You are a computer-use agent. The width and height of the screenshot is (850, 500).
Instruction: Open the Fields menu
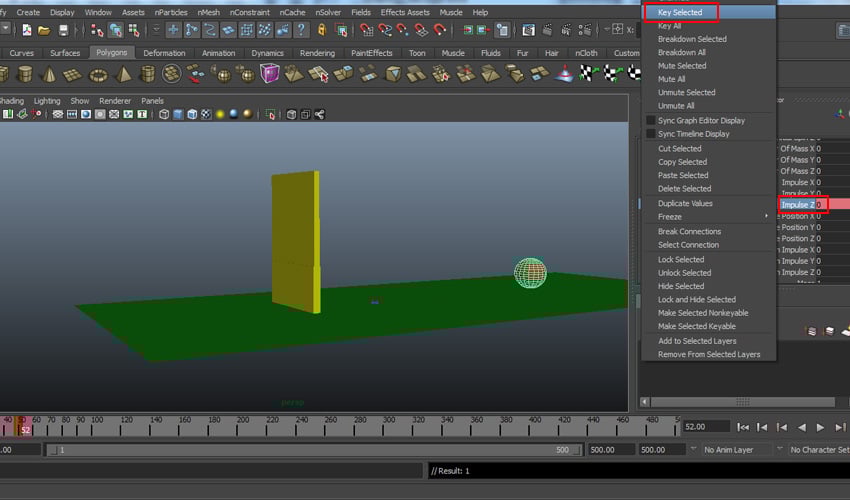(x=360, y=12)
